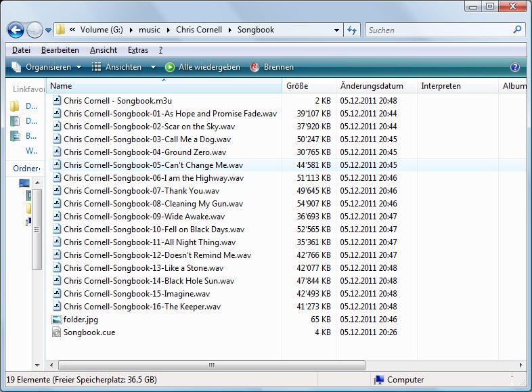Open the Ansichten dropdown arrow
This screenshot has width=532, height=392.
pyautogui.click(x=153, y=67)
